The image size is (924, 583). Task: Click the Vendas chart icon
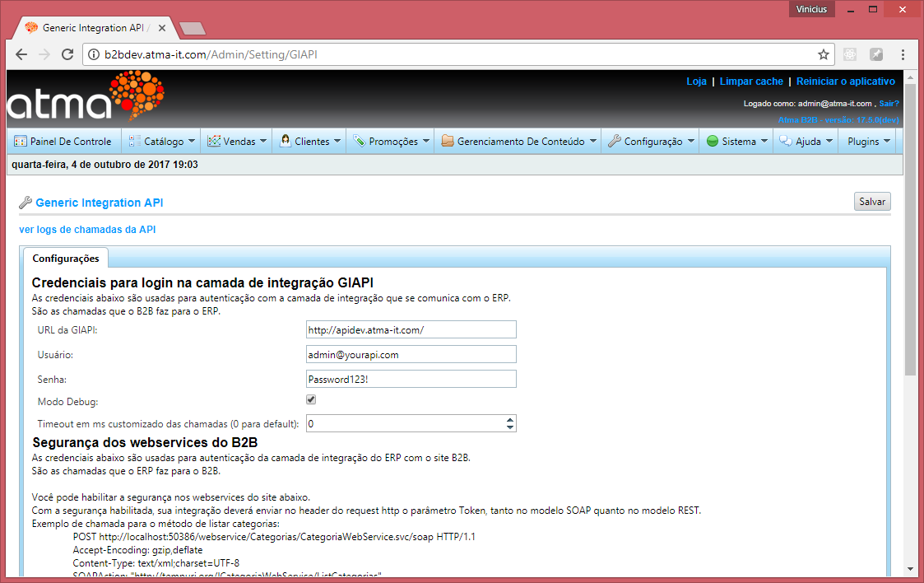click(x=214, y=142)
